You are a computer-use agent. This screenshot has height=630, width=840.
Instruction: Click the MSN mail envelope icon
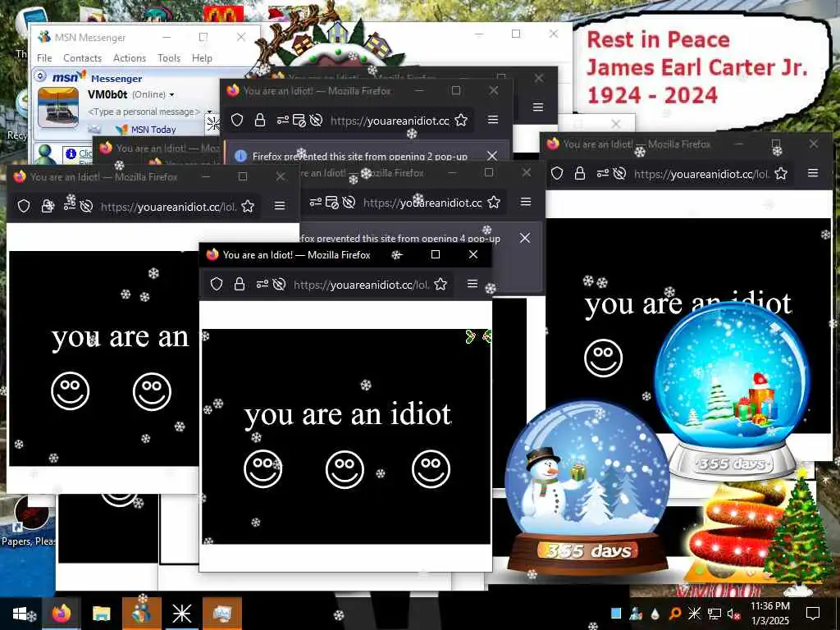tap(94, 129)
